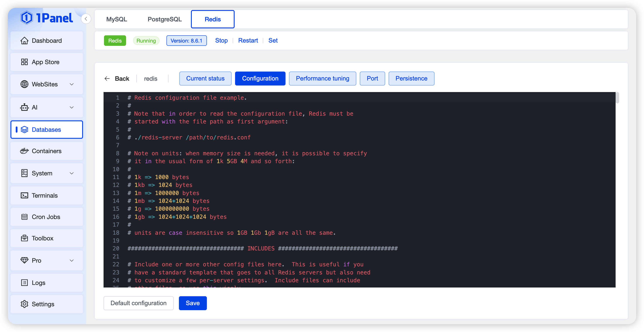
Task: Click the code editor vertical scrollbar
Action: tap(617, 98)
